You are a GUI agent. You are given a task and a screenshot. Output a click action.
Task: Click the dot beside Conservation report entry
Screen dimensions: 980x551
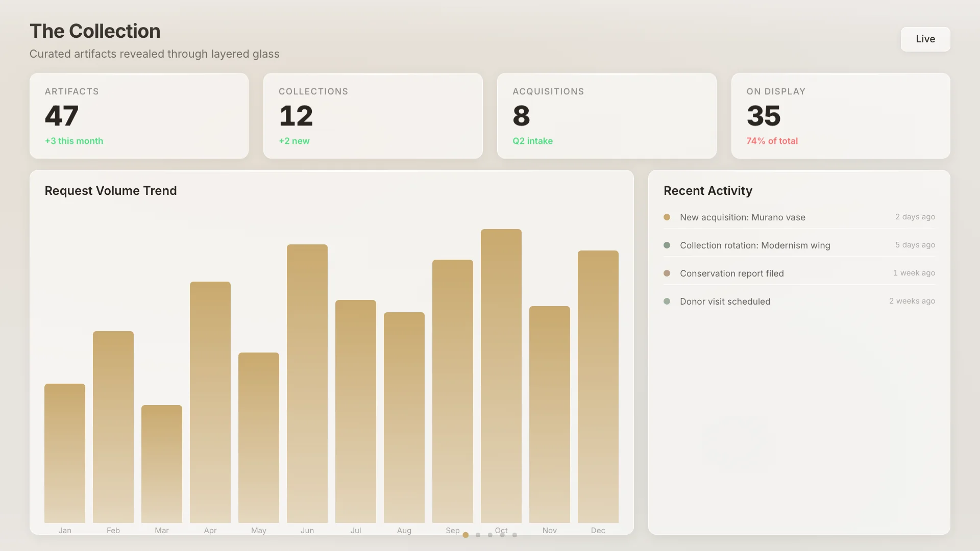tap(667, 273)
